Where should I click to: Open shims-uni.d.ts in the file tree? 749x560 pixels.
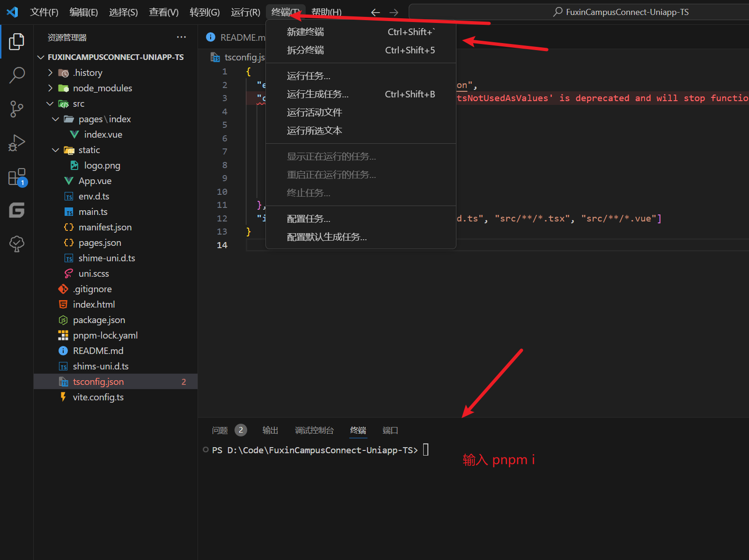point(101,366)
